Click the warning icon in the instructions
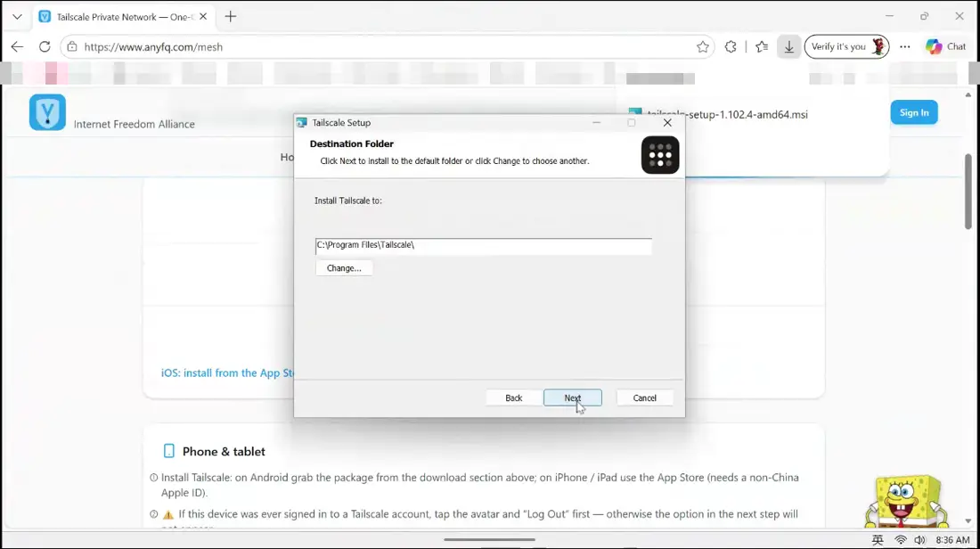Viewport: 980px width, 549px height. tap(168, 514)
